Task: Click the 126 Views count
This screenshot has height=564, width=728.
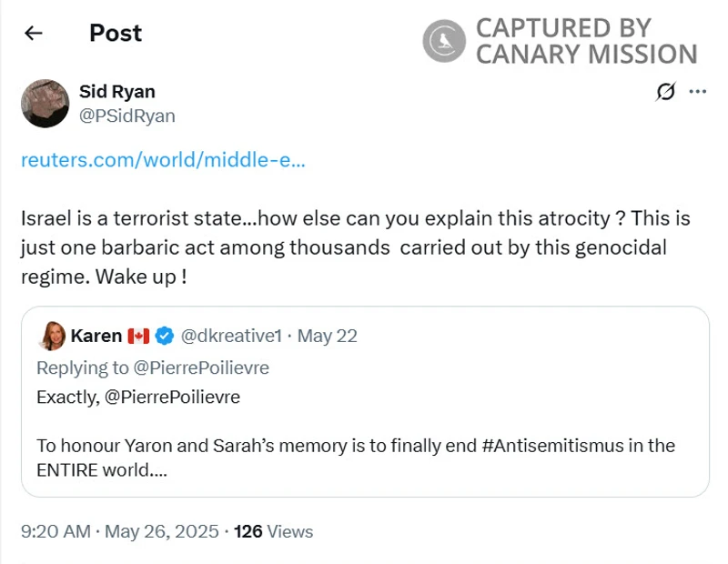Action: (x=273, y=531)
